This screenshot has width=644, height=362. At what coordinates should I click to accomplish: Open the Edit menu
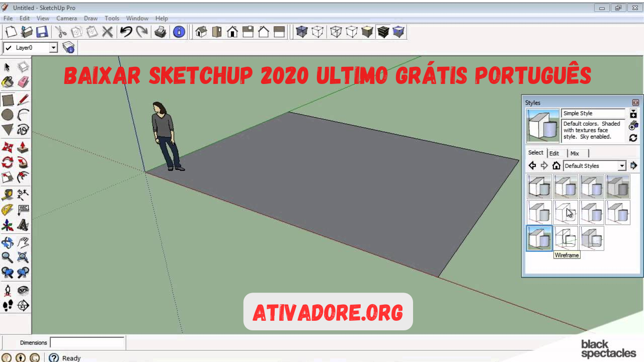[x=25, y=19]
